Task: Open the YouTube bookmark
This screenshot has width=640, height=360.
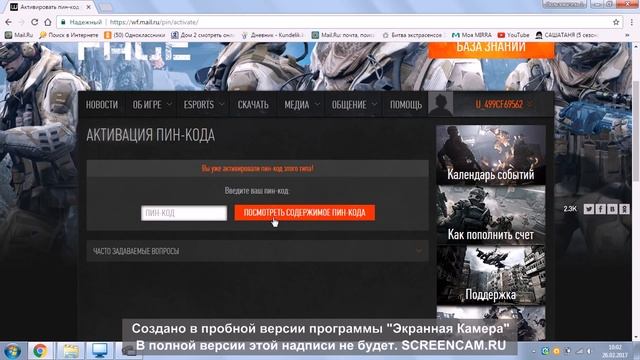Action: 513,35
